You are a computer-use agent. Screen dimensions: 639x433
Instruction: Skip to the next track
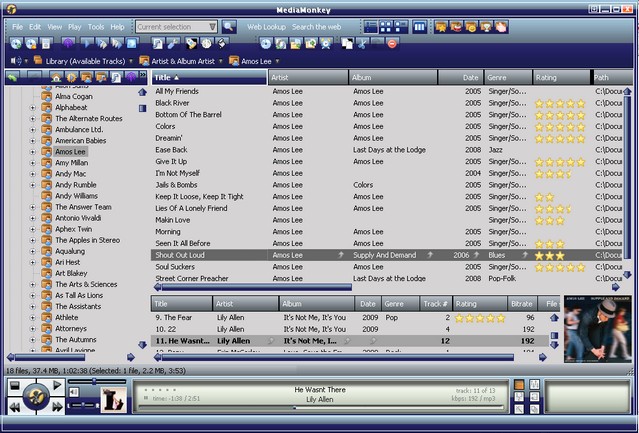[57, 407]
